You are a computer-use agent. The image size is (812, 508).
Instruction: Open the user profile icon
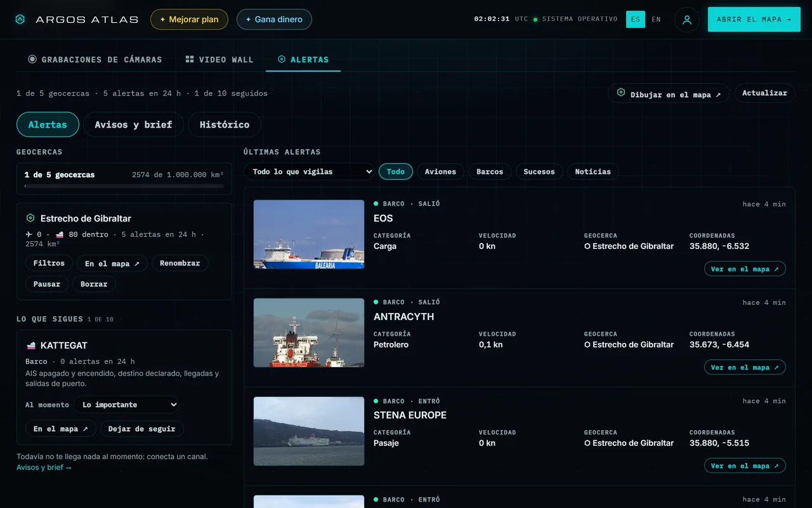687,20
